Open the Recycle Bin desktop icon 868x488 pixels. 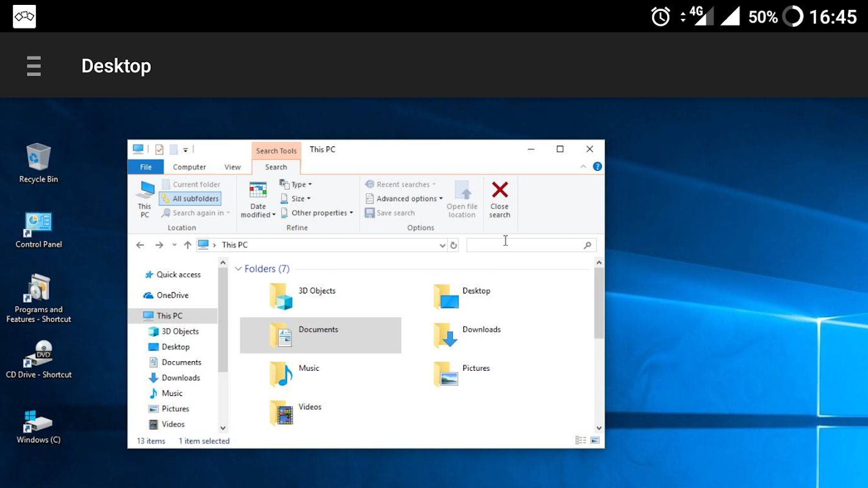[38, 157]
